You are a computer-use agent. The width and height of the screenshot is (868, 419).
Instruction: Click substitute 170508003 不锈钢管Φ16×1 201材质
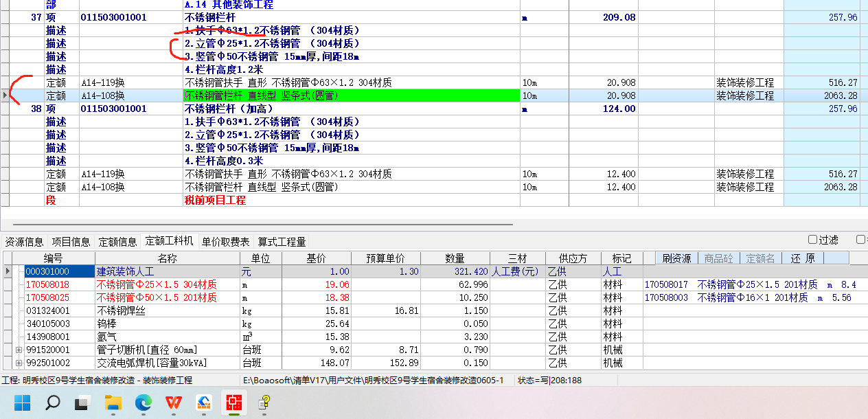click(749, 297)
